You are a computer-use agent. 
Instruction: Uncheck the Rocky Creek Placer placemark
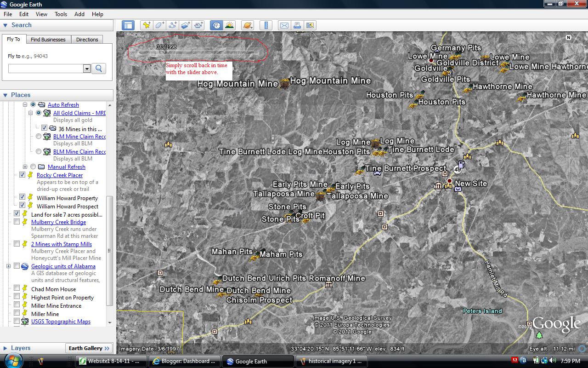(x=22, y=175)
